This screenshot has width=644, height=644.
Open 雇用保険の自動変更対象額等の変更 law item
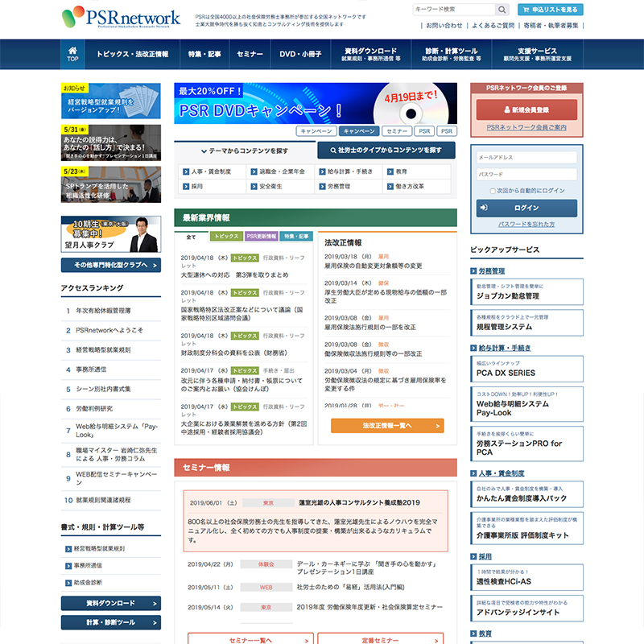373,266
